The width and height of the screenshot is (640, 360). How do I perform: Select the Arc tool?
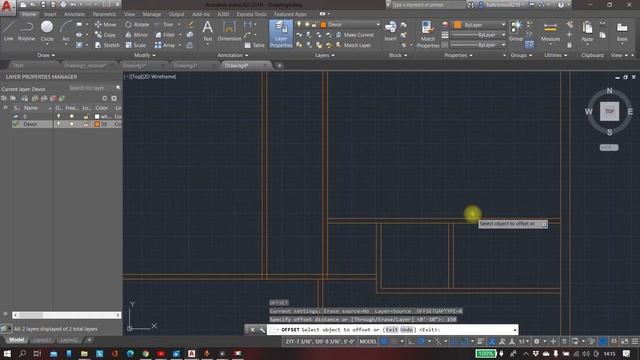66,31
